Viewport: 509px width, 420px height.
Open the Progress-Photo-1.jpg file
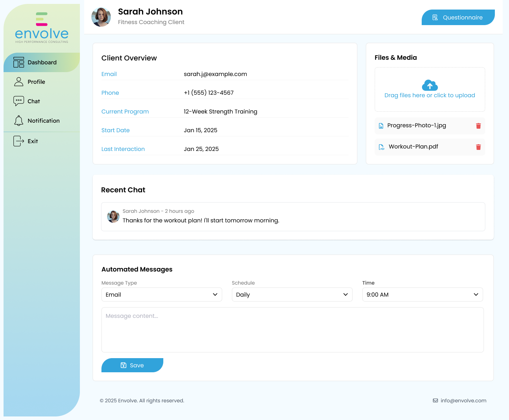pos(417,126)
